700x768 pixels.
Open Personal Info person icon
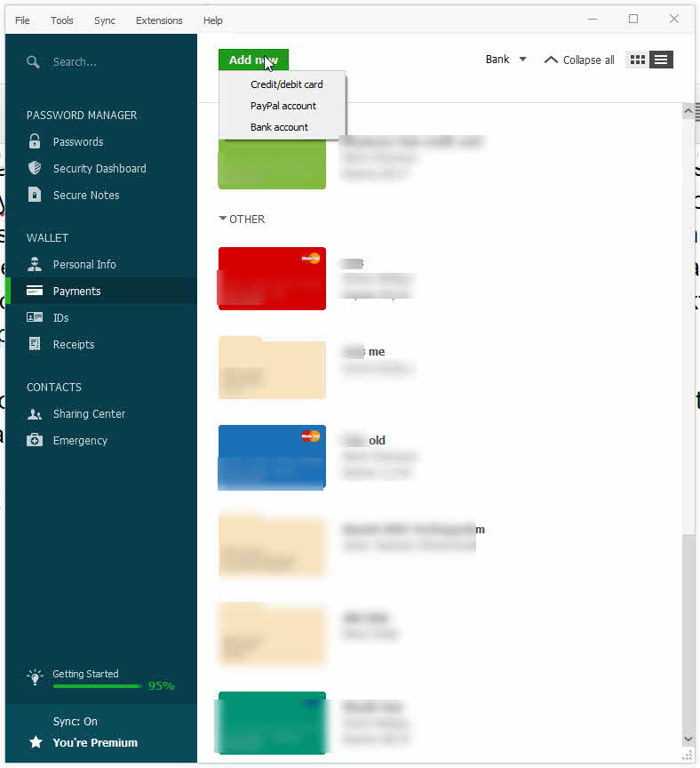[x=35, y=264]
